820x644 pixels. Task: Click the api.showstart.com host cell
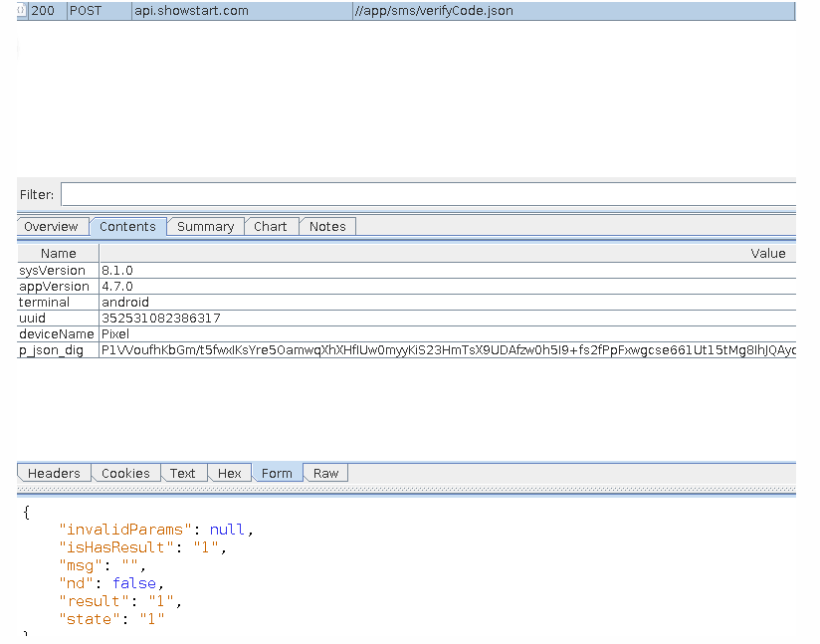coord(242,11)
